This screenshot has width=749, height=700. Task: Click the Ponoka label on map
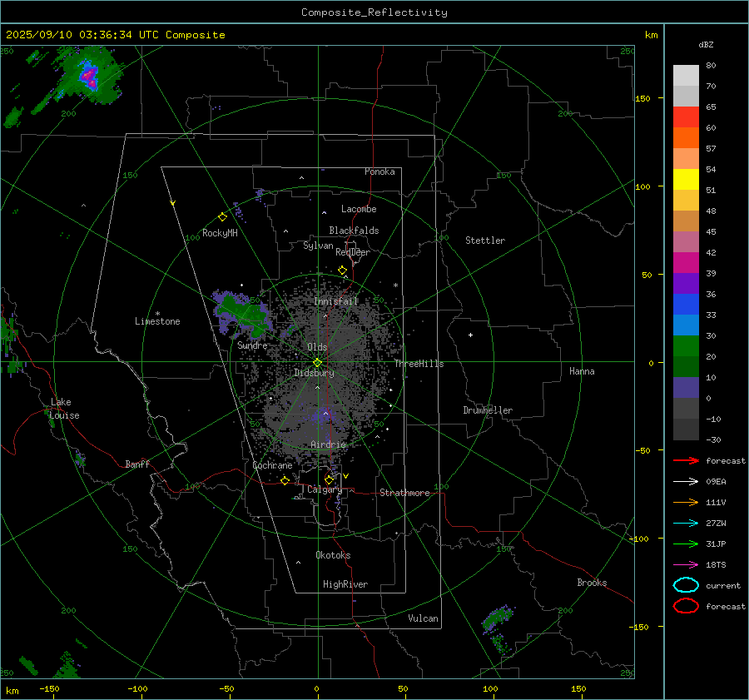379,171
